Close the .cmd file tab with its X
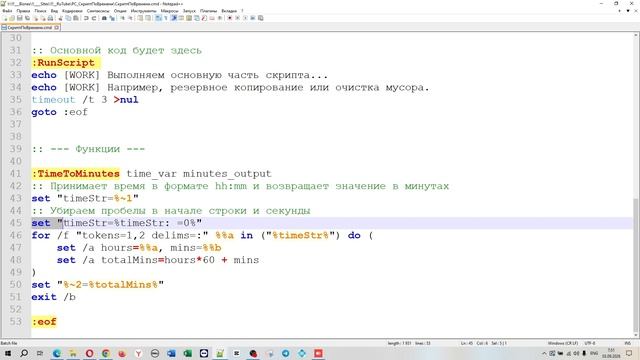This screenshot has width=640, height=360. click(57, 27)
